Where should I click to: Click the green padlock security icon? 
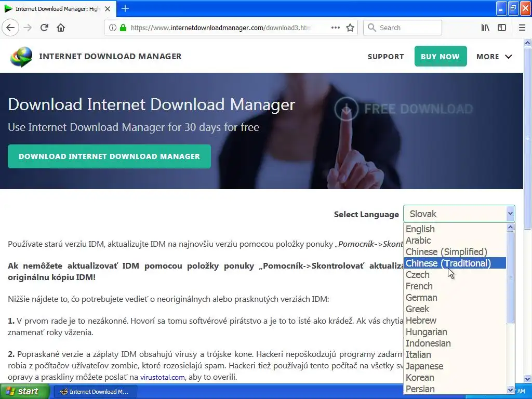click(123, 28)
